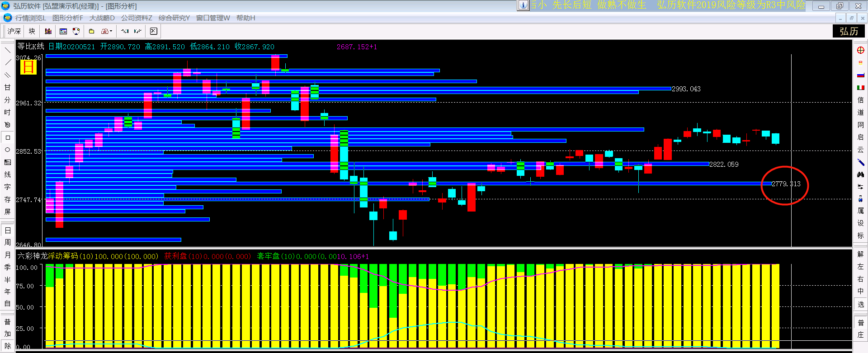Switch to weekly 周 period

(8, 243)
